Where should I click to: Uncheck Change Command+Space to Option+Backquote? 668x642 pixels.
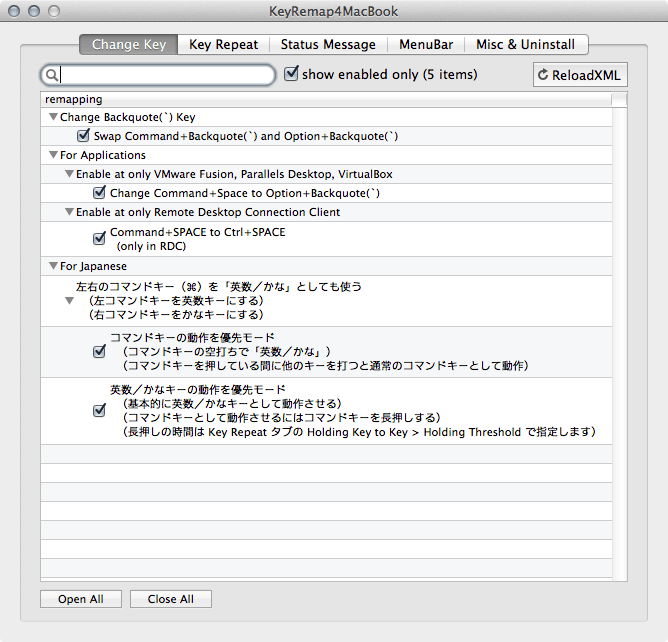click(99, 193)
